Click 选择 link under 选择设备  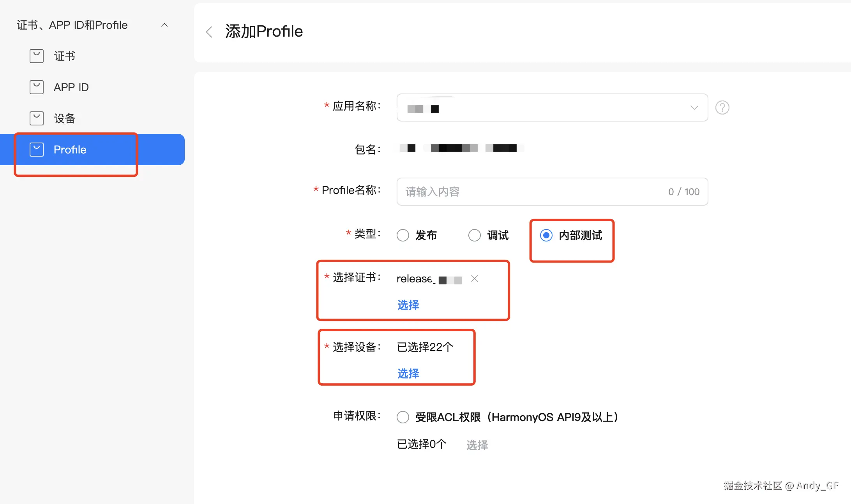[408, 374]
